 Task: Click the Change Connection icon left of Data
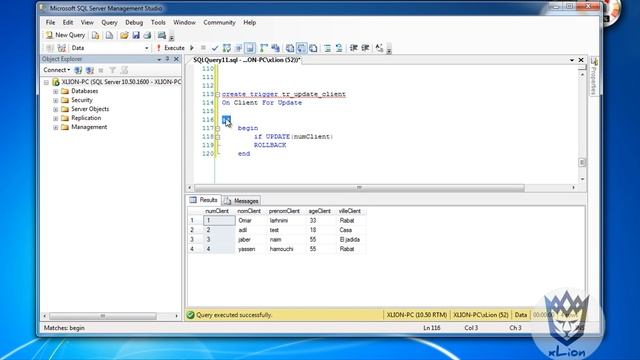coord(62,48)
